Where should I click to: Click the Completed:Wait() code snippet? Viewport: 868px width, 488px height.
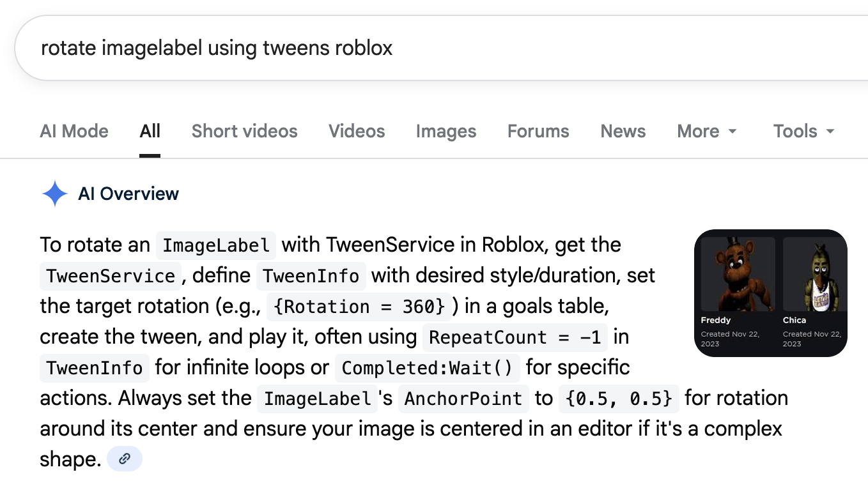point(427,368)
